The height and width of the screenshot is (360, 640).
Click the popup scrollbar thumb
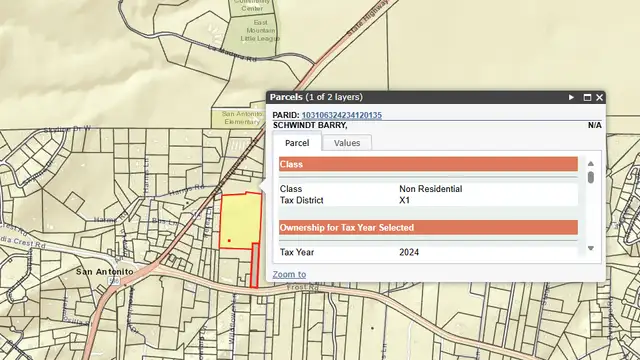click(x=591, y=177)
